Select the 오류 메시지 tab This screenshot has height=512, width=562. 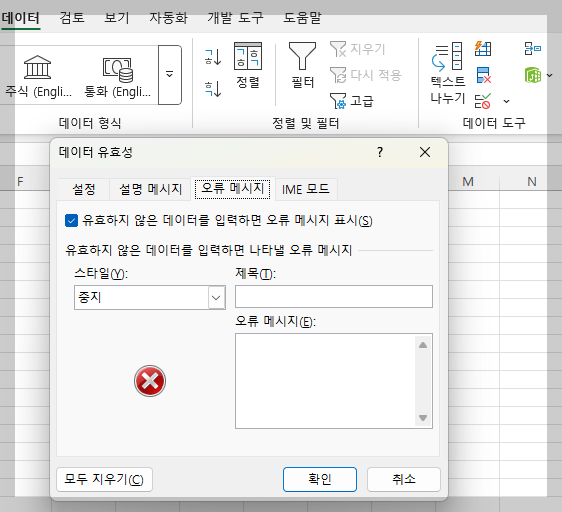click(233, 188)
